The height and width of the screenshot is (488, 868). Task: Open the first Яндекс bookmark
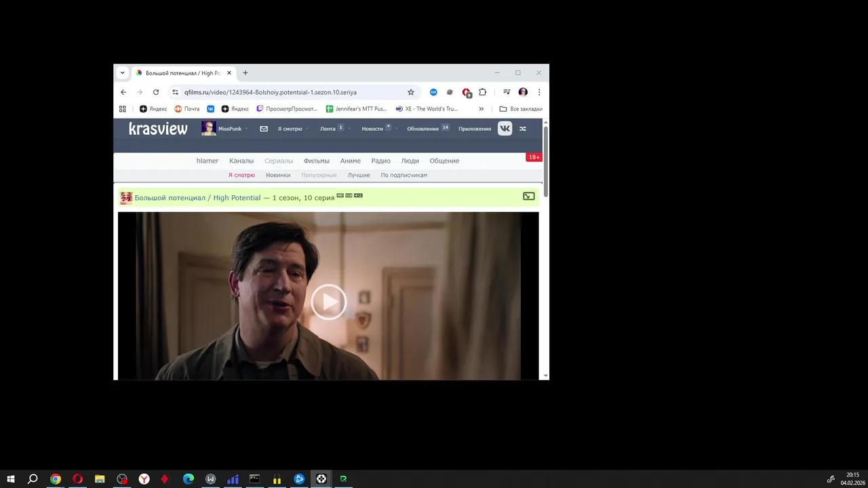[153, 108]
